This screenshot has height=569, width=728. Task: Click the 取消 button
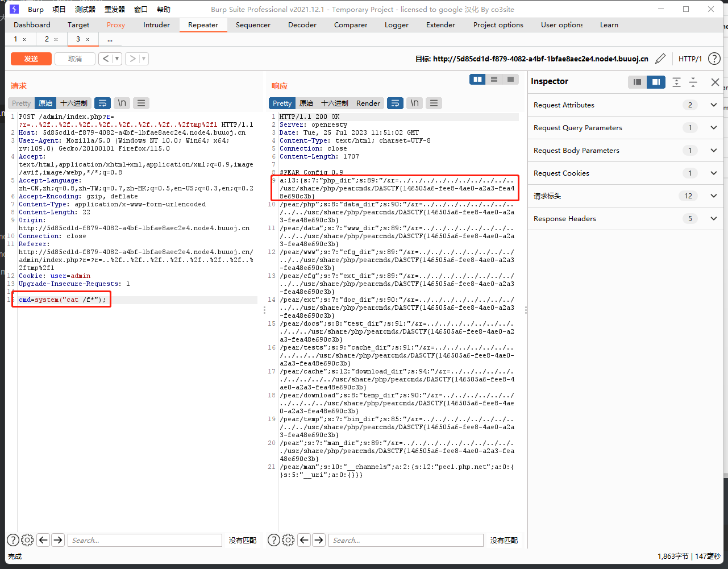[74, 59]
